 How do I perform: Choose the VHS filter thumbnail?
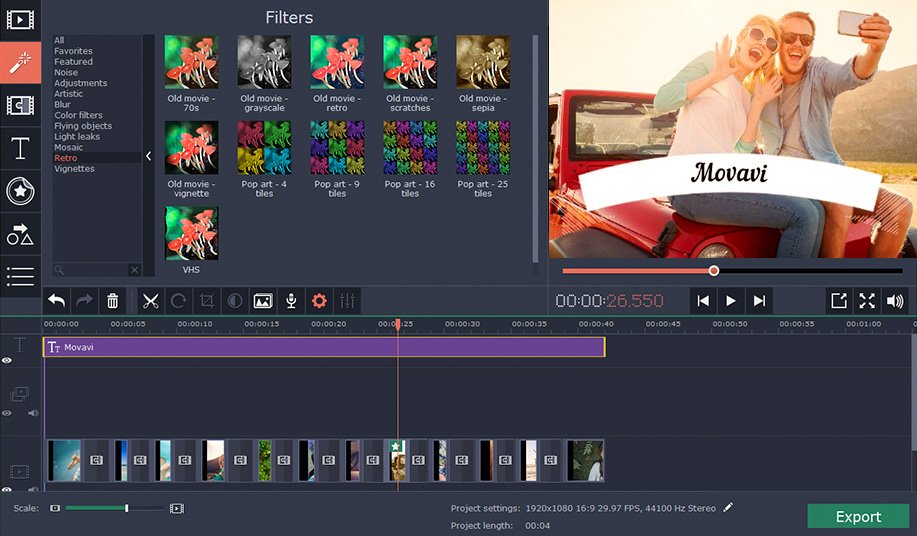pyautogui.click(x=191, y=233)
